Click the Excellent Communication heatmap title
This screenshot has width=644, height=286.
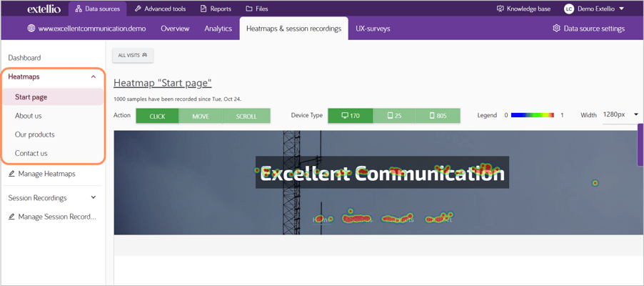(x=383, y=173)
